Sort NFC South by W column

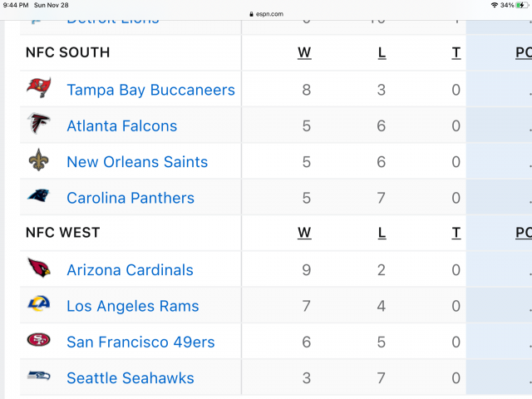[304, 53]
